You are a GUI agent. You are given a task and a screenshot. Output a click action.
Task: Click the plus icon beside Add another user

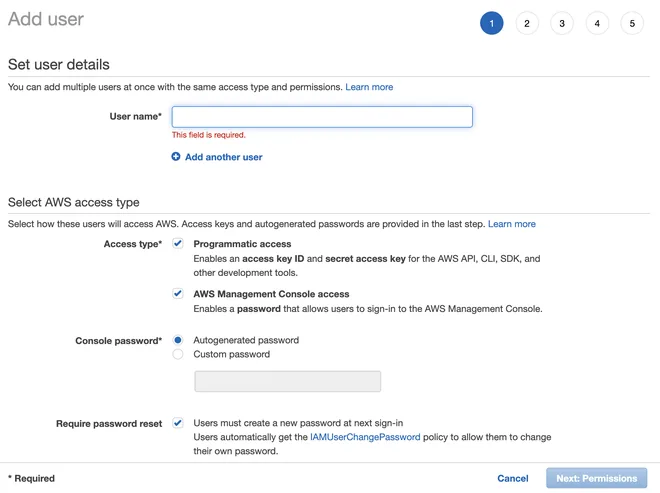(176, 157)
